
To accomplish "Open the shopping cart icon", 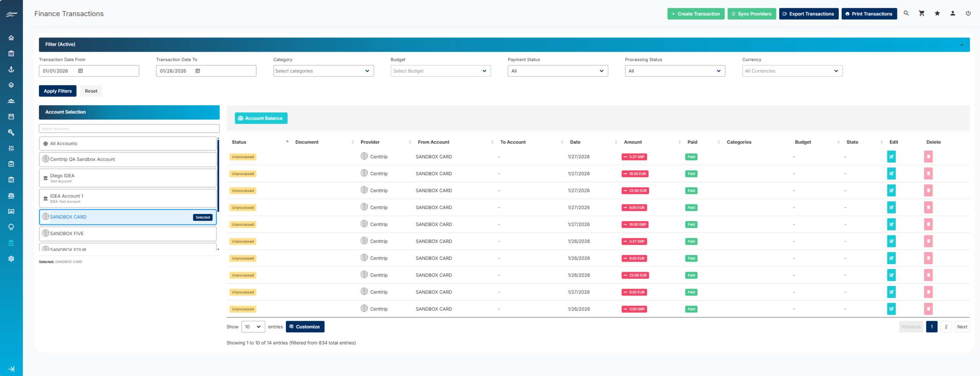I will pos(921,13).
